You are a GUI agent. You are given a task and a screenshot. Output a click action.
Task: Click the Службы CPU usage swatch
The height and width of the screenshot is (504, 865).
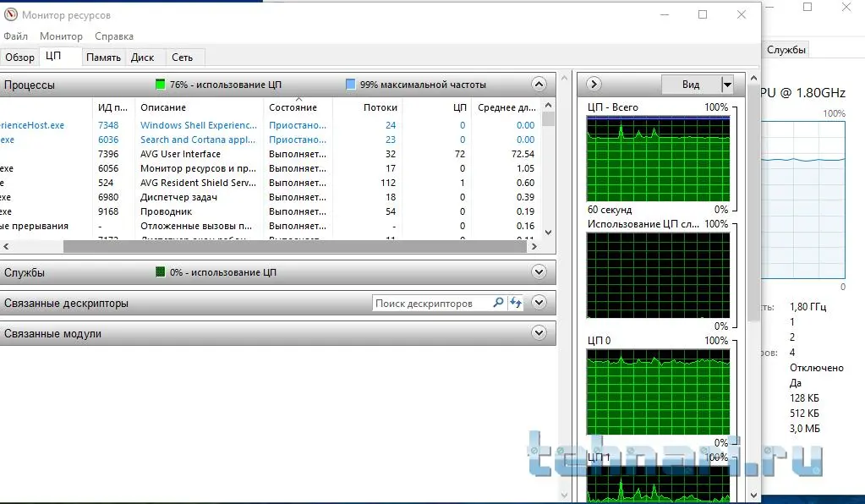click(161, 271)
